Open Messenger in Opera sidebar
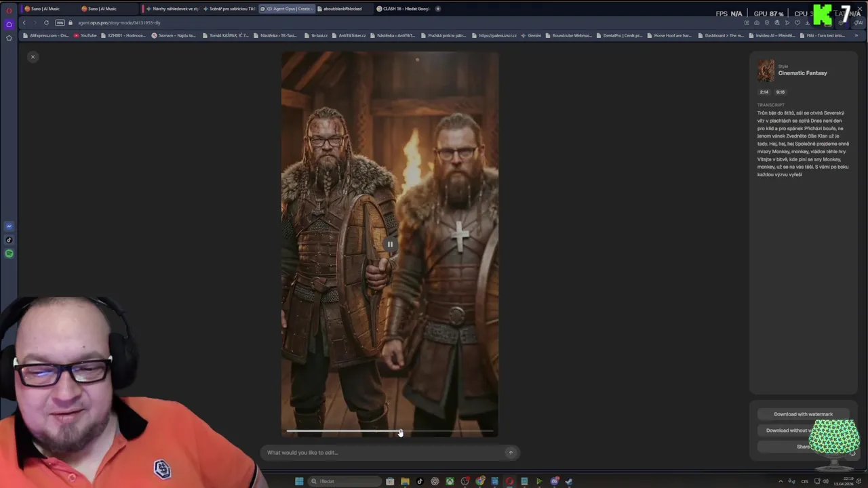 point(9,226)
